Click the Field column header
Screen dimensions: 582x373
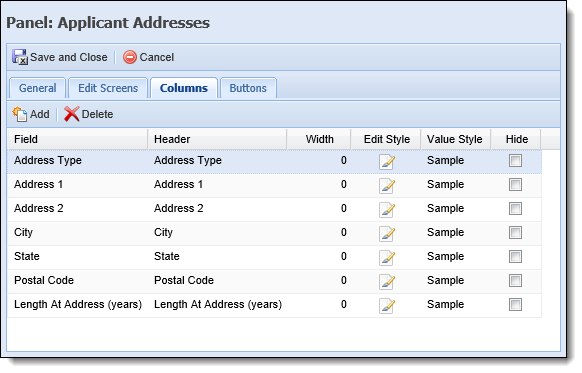pos(77,139)
